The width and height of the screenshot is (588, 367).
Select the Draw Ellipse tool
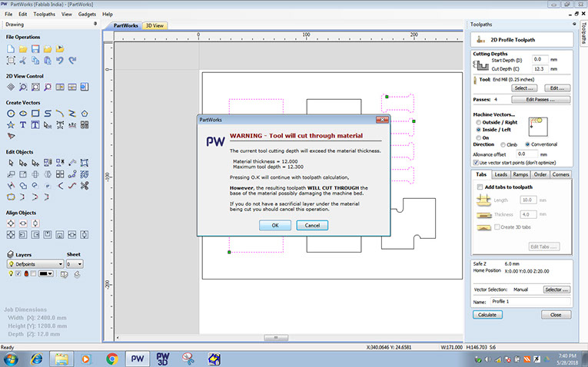click(x=23, y=113)
